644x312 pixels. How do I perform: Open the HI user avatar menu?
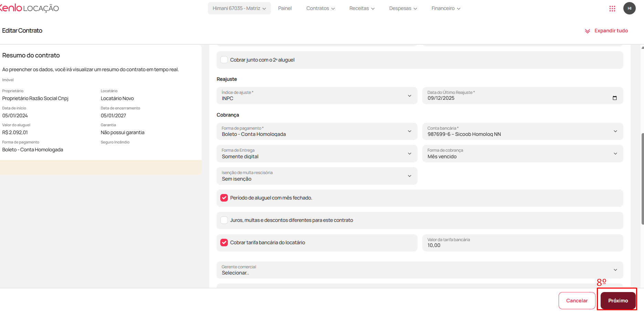click(629, 8)
